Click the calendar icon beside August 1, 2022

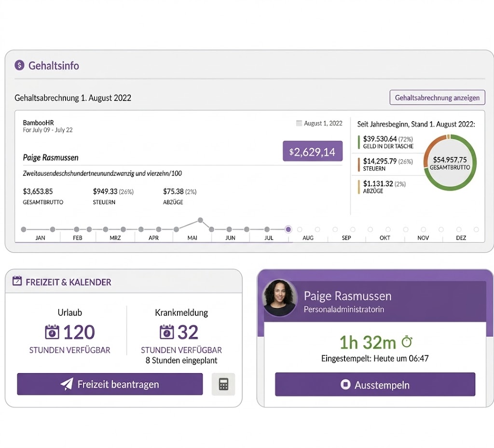tap(299, 124)
